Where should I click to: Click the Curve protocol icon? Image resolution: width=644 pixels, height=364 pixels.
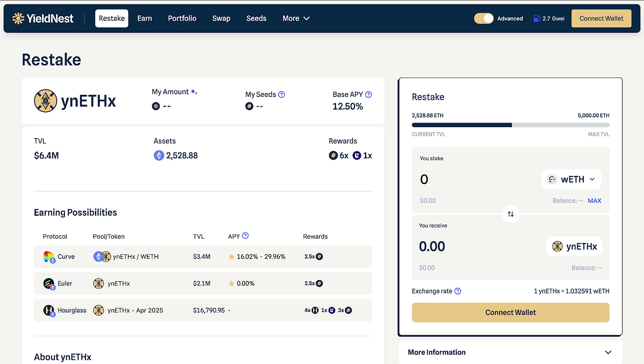point(49,257)
